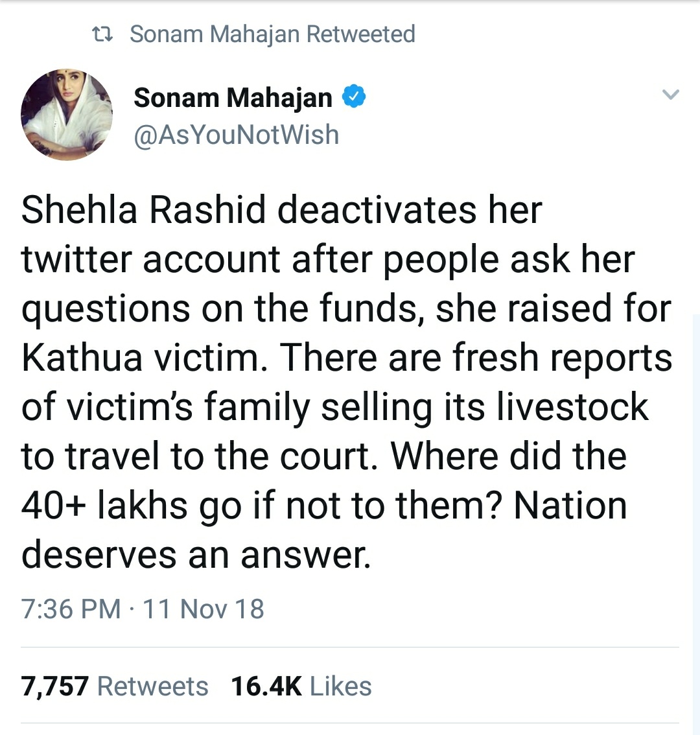Open the "Sonam Mahajan Retweeted" link

pos(272,34)
